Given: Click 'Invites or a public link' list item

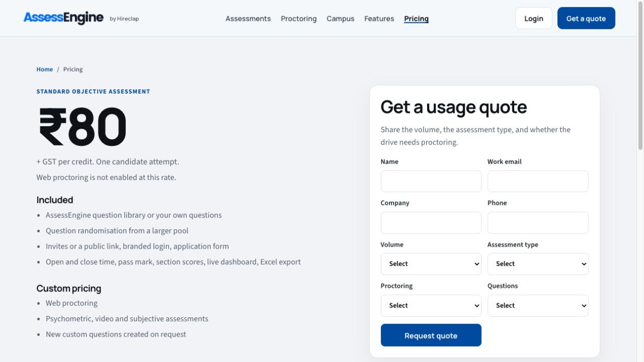Looking at the screenshot, I should tap(137, 246).
